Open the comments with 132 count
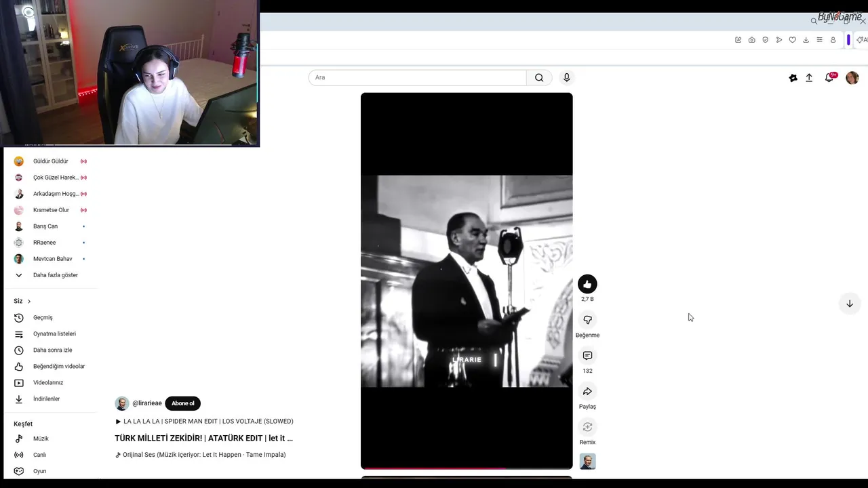 click(587, 356)
